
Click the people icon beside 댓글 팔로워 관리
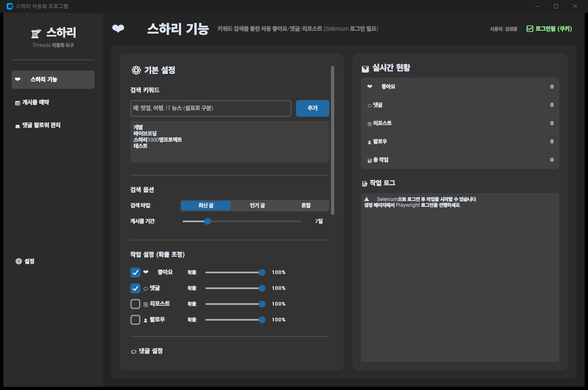click(x=17, y=126)
